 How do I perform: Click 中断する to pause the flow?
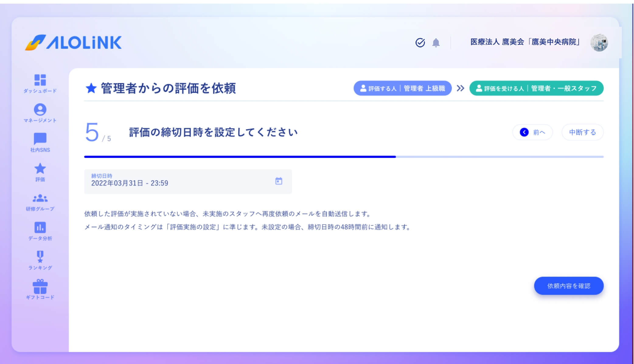pos(582,132)
